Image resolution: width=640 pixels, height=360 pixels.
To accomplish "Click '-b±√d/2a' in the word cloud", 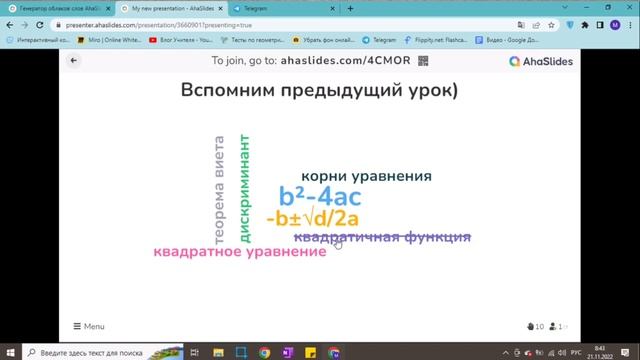I will tap(313, 218).
